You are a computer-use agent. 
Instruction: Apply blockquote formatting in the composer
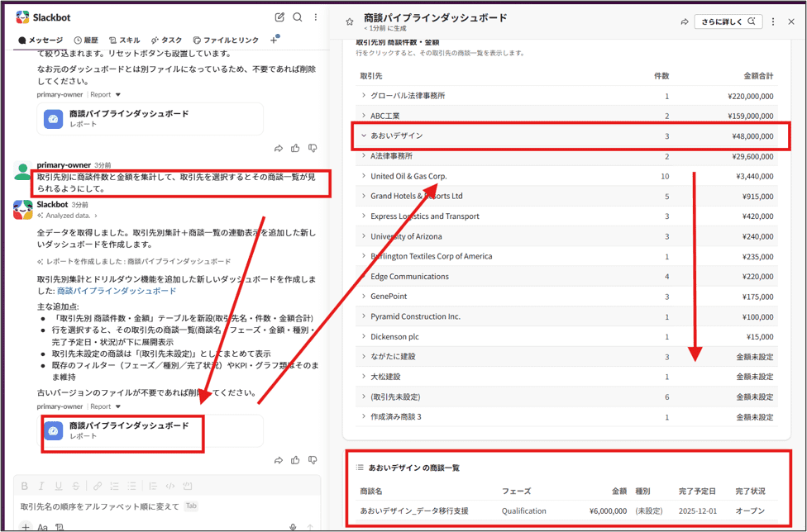[x=153, y=486]
